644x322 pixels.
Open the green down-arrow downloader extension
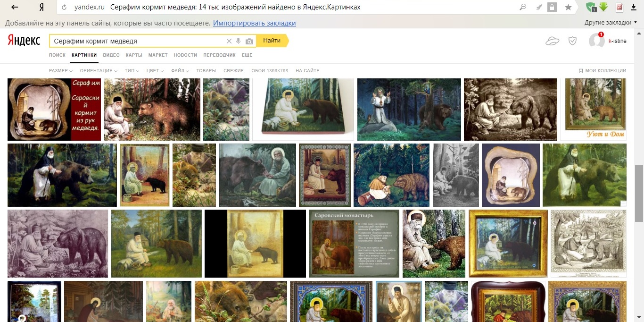pos(603,7)
